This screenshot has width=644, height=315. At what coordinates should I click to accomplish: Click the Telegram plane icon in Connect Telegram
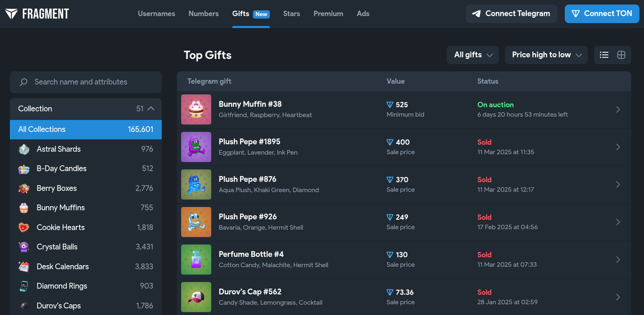click(x=476, y=14)
